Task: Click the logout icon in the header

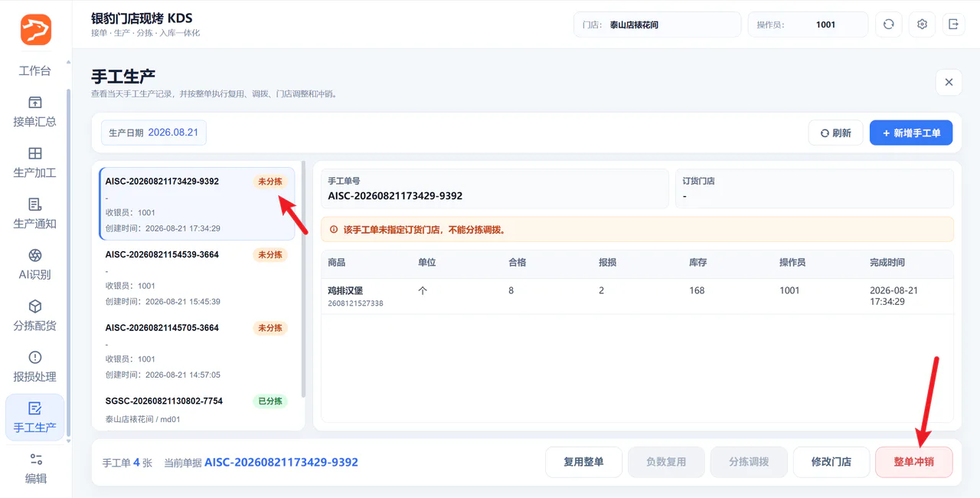Action: [x=953, y=25]
